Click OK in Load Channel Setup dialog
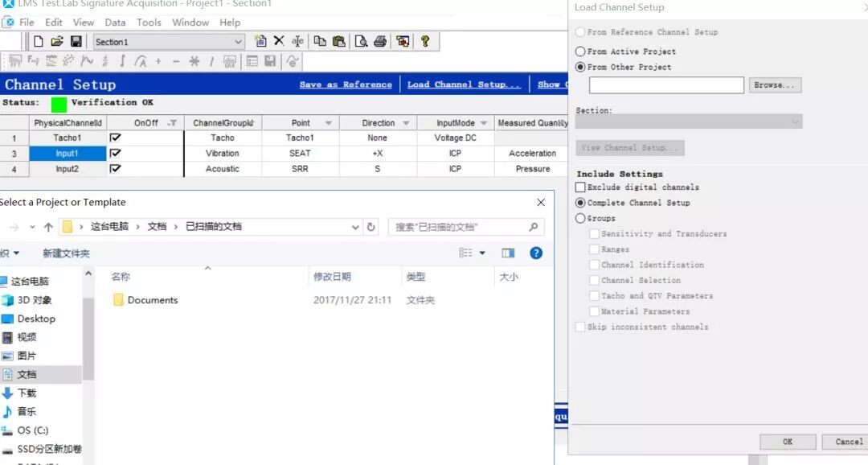The width and height of the screenshot is (868, 465). 788,442
